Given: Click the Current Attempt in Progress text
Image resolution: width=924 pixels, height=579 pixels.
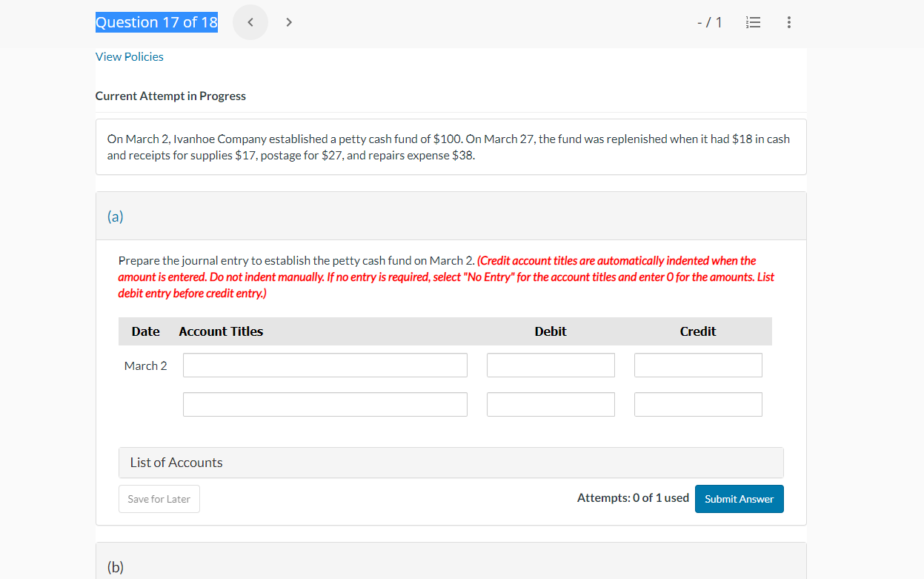Looking at the screenshot, I should point(170,96).
